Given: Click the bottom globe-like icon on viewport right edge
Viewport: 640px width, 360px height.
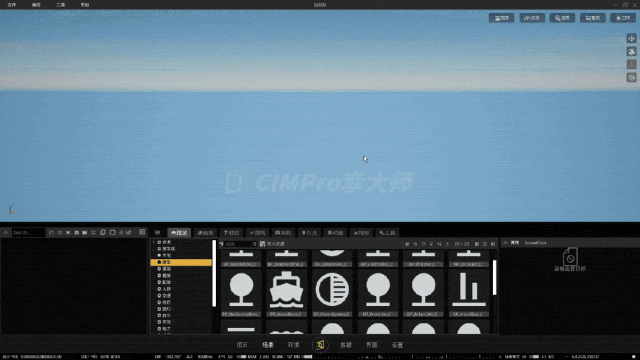Looking at the screenshot, I should (631, 78).
